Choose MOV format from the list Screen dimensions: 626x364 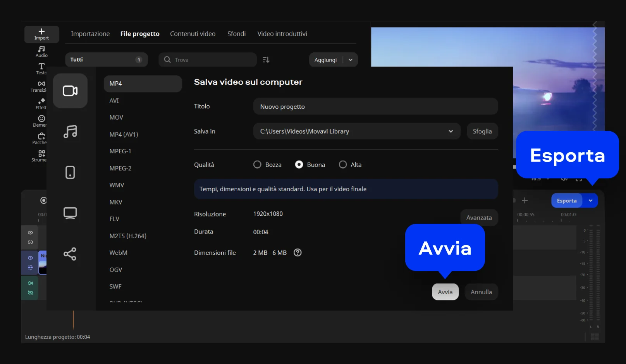tap(116, 117)
